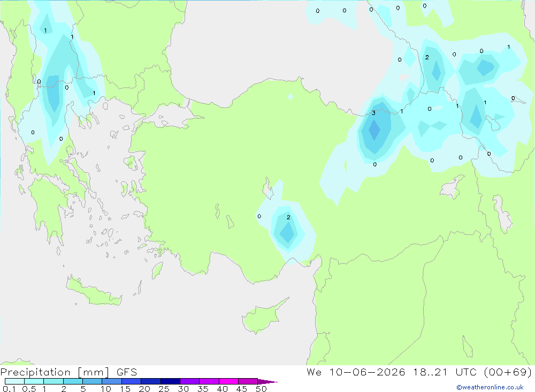Click the '40' legend scale label

pyautogui.click(x=222, y=389)
